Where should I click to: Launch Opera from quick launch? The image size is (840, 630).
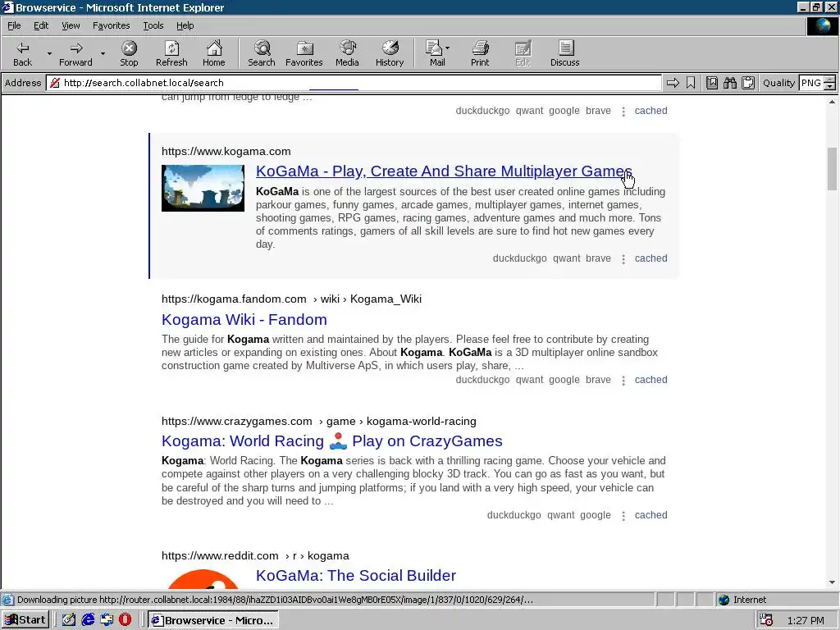(126, 620)
